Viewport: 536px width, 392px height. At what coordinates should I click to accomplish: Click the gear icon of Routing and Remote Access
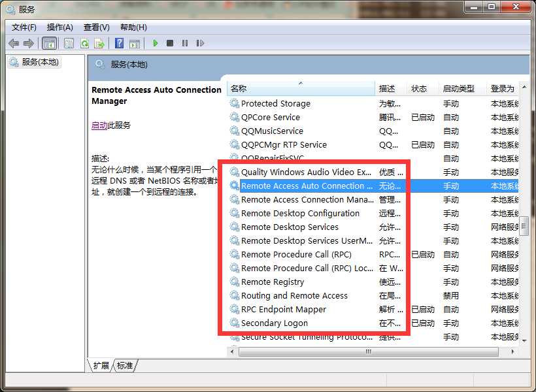234,295
